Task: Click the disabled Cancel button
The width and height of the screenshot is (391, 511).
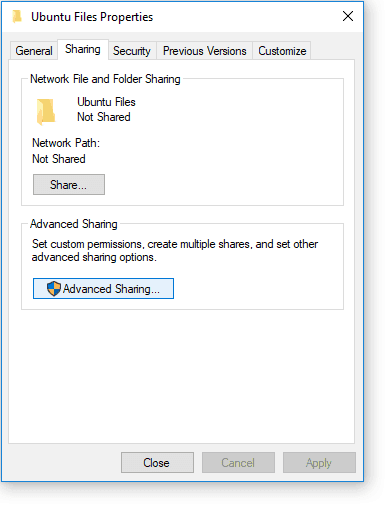Action: [x=238, y=463]
